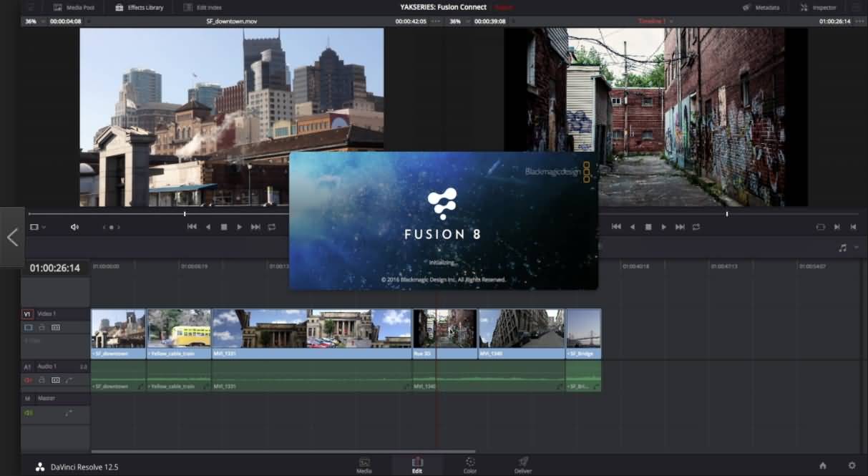Click timeline viewer scrubber playhead
This screenshot has height=476, width=868.
(x=727, y=213)
